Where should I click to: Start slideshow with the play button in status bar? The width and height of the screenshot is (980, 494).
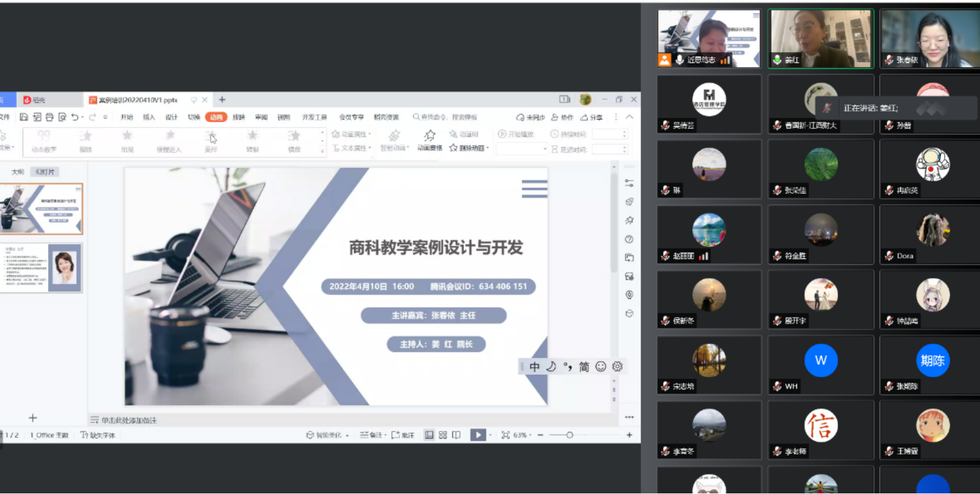tap(478, 435)
